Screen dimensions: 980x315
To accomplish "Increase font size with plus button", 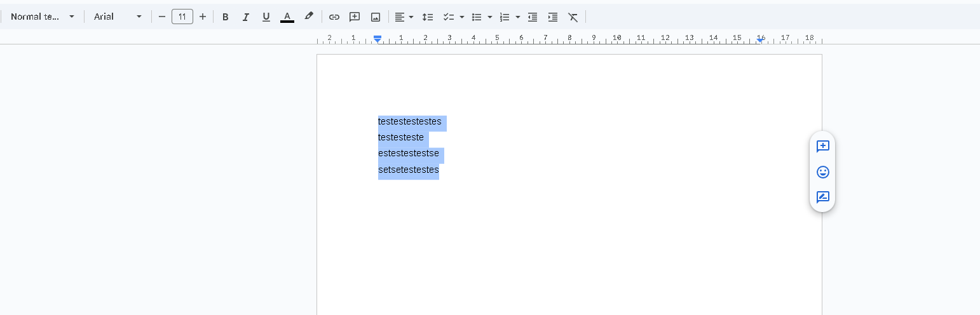I will [203, 17].
